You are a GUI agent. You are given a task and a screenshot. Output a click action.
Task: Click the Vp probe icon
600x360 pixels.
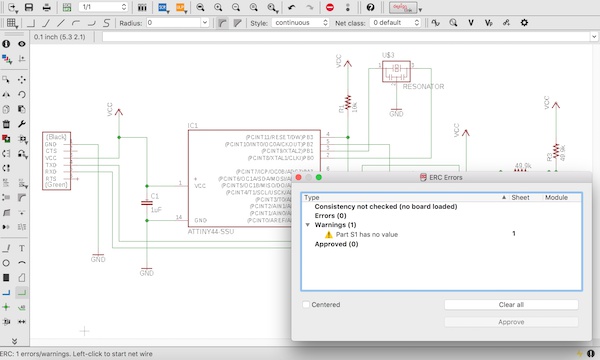coord(488,23)
